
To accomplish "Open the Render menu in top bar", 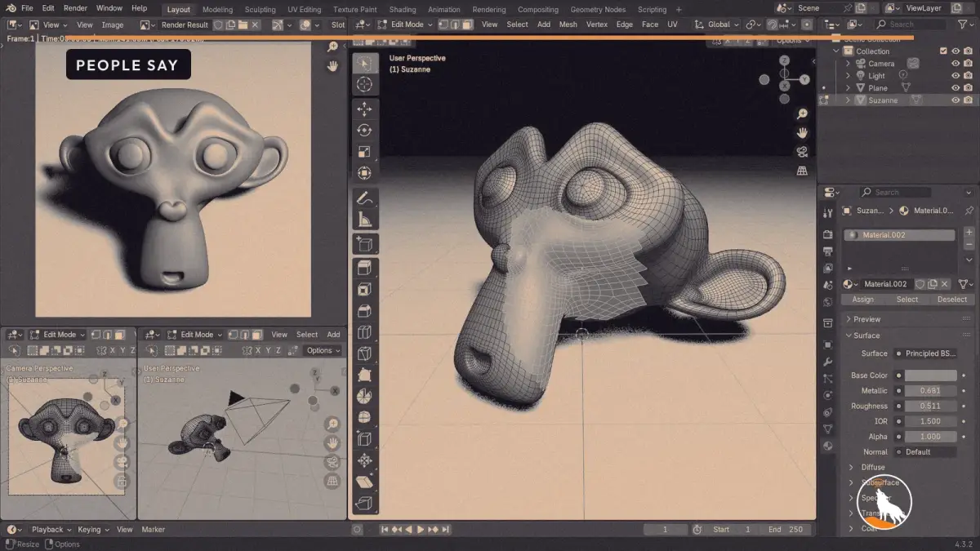I will pos(75,9).
